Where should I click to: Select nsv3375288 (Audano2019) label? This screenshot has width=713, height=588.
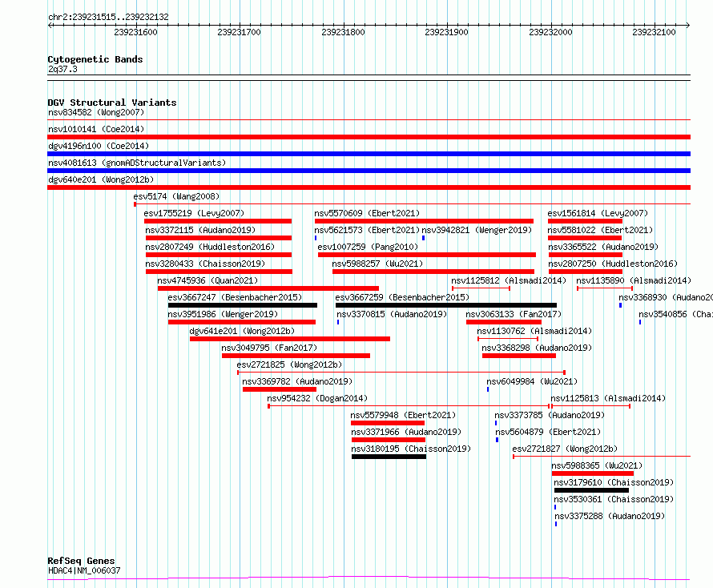click(610, 516)
